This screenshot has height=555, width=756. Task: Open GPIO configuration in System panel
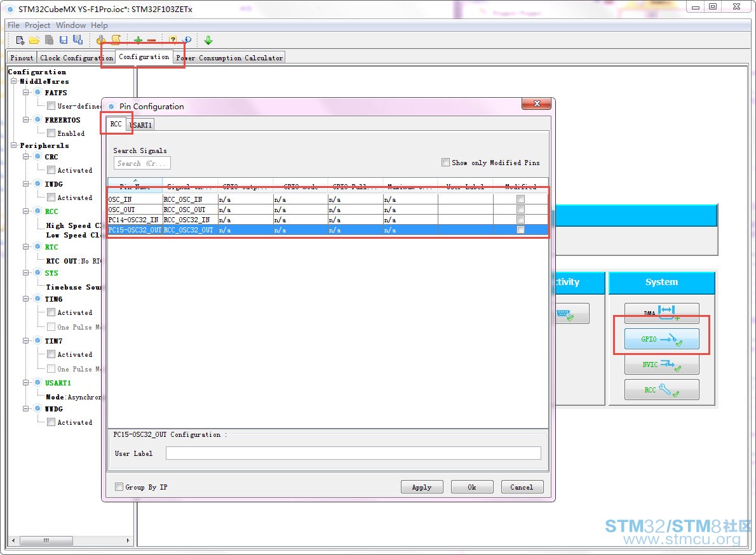(x=661, y=339)
